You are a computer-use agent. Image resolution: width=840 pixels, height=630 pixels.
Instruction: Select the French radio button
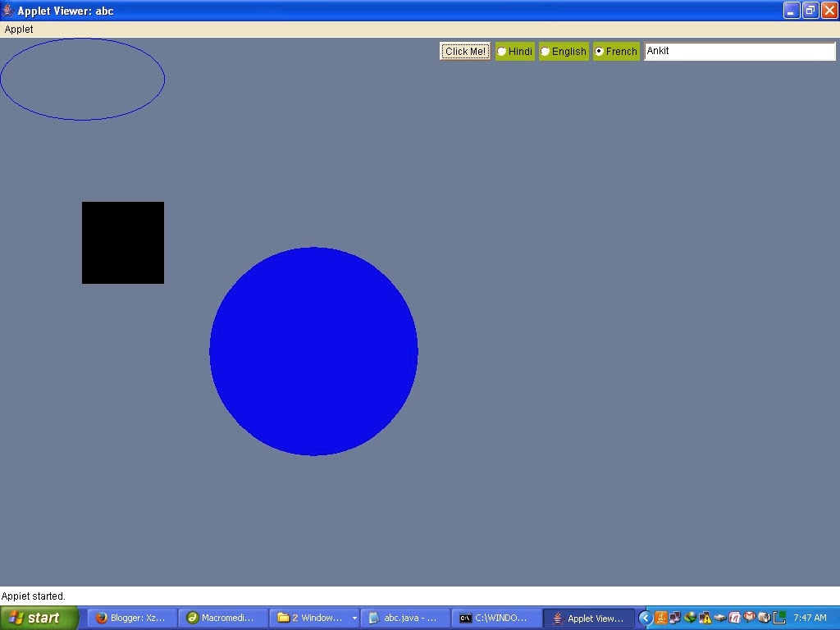coord(600,51)
